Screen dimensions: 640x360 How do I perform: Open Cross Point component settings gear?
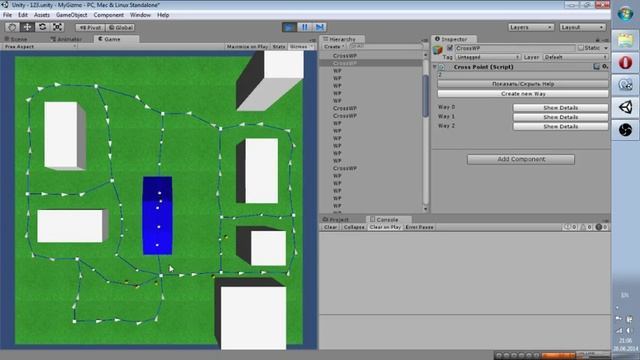tap(605, 67)
